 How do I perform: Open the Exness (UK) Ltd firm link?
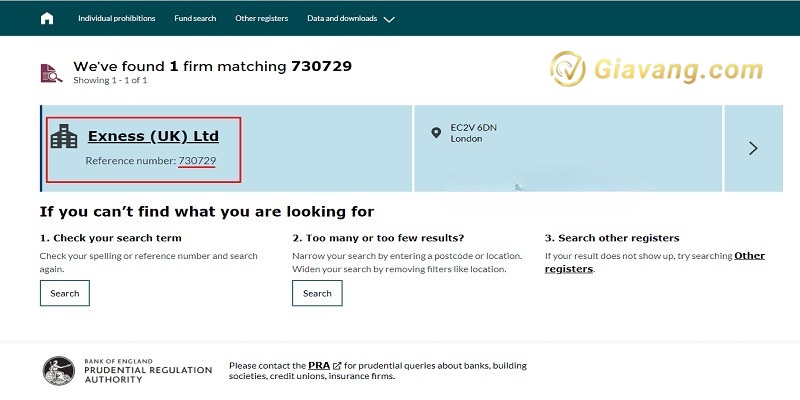[153, 136]
